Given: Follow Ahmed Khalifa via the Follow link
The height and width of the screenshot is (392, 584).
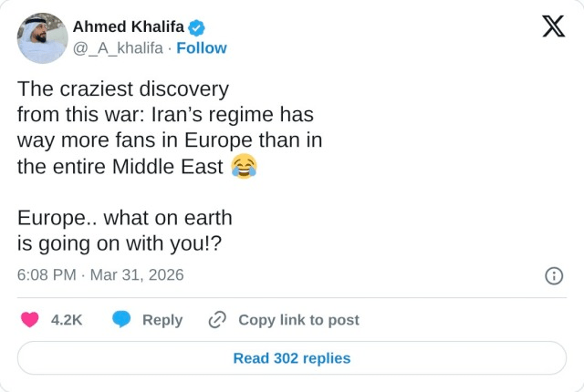Looking at the screenshot, I should pos(201,48).
